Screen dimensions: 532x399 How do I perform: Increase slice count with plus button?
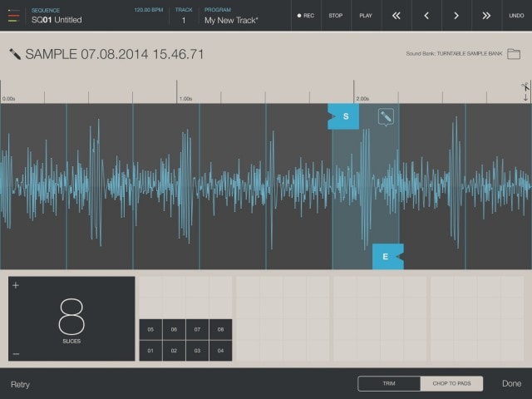(x=16, y=285)
